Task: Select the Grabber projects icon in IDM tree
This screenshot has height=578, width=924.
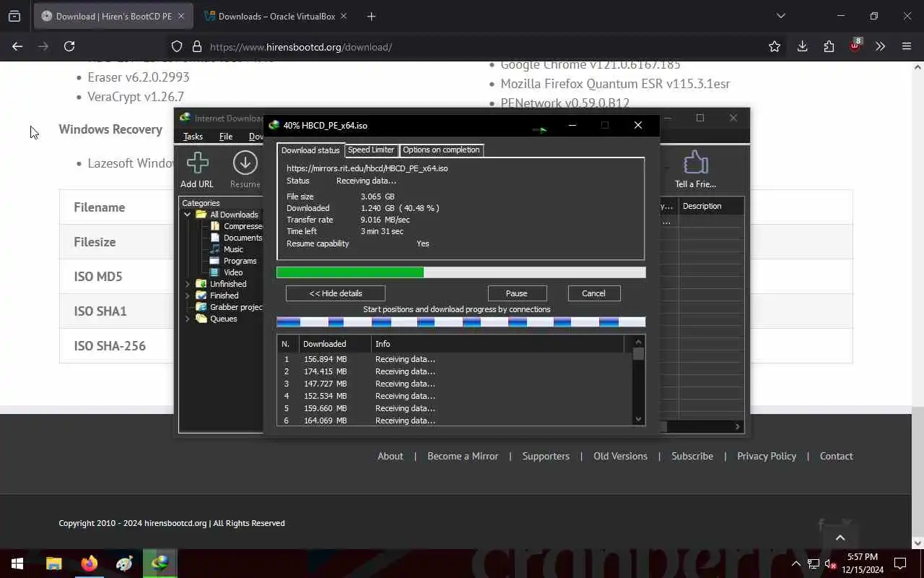Action: [201, 307]
